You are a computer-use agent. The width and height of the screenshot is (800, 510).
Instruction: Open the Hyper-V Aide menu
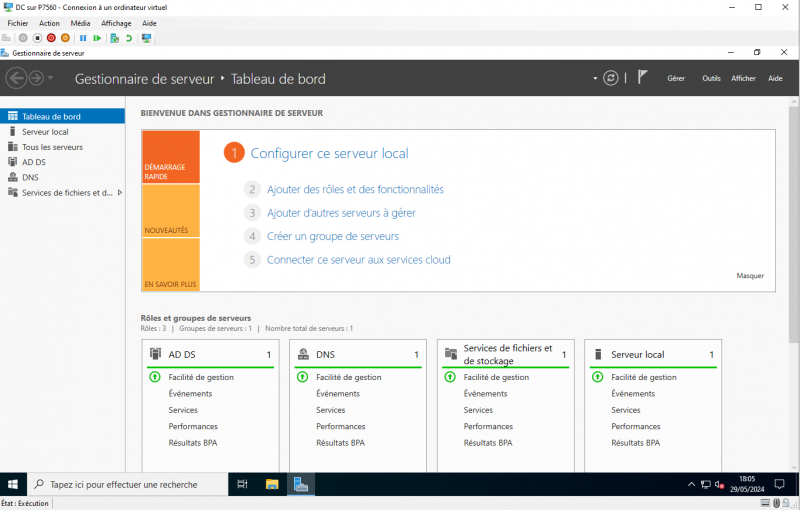tap(149, 23)
